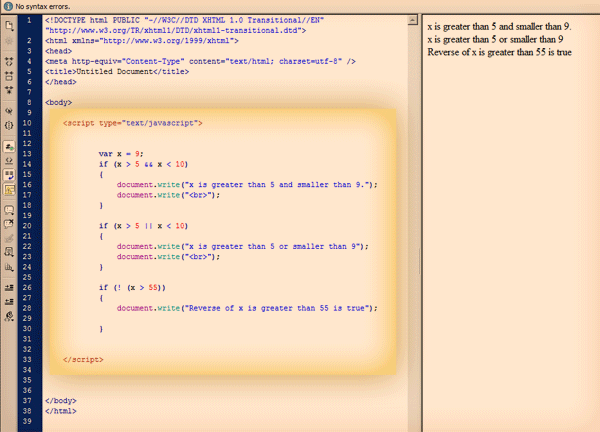Click the code scrollbar up arrow
Image resolution: width=600 pixels, height=432 pixels.
(412, 20)
